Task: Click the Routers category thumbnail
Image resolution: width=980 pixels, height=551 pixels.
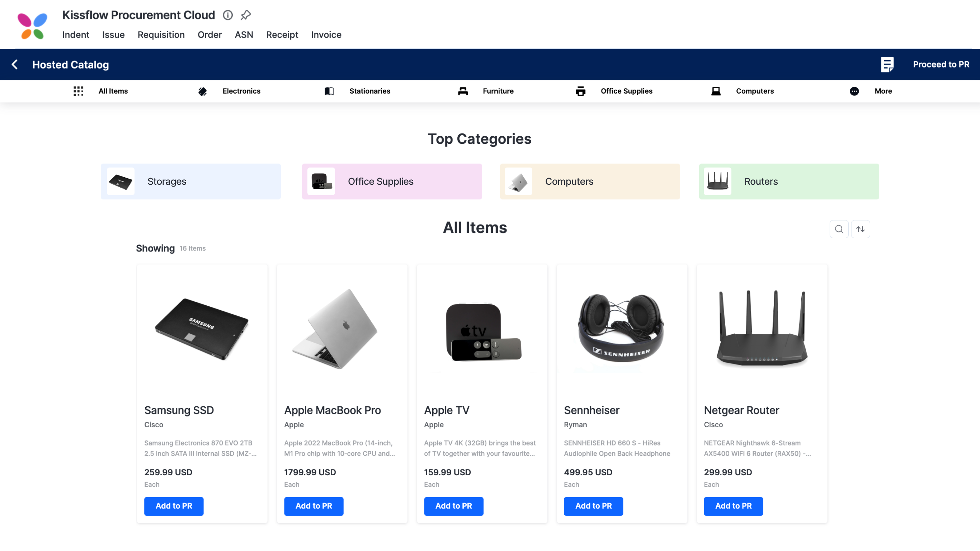Action: pyautogui.click(x=717, y=182)
